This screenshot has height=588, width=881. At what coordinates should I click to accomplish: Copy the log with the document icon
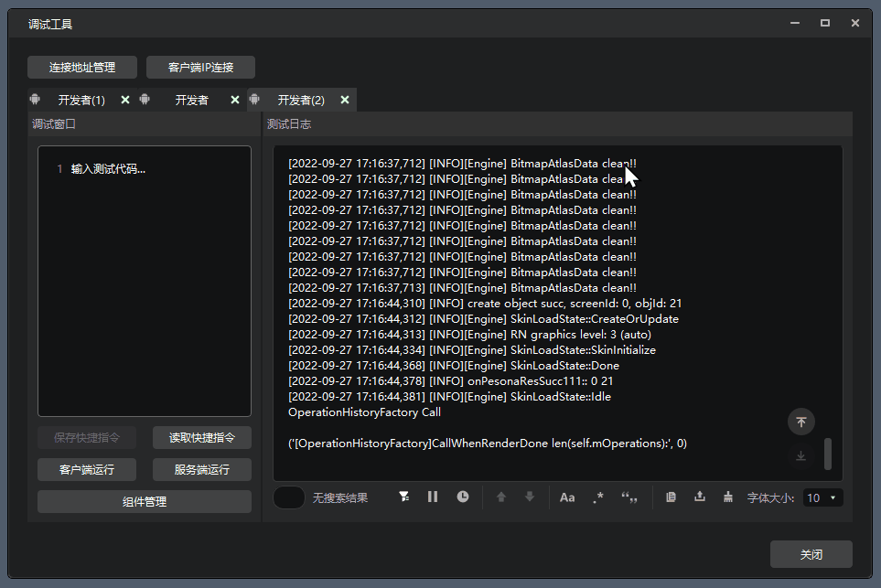671,497
